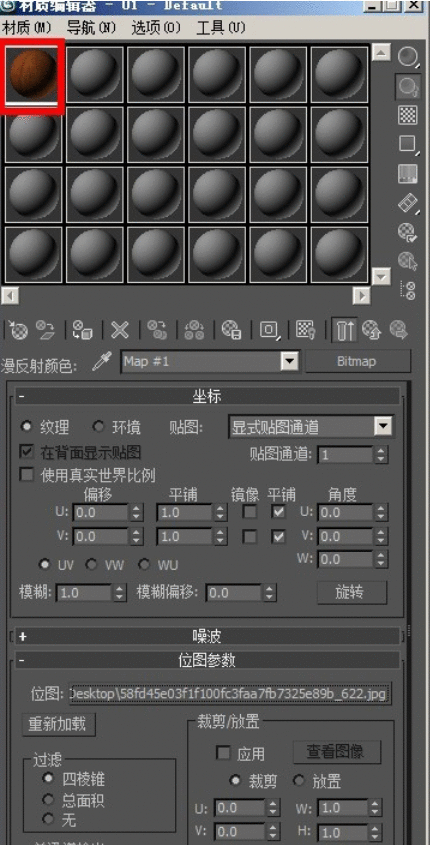
Task: Uncheck the V 平铺 checkbox
Action: [278, 537]
